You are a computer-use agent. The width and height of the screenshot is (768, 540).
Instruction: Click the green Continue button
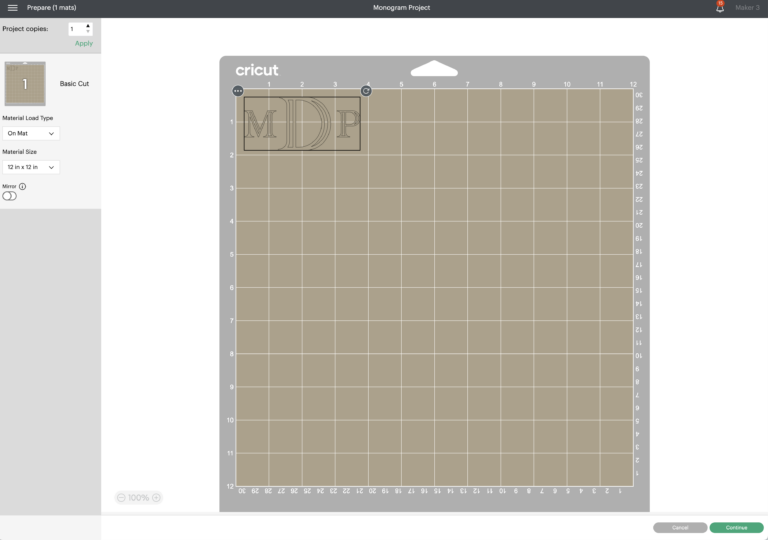(x=736, y=527)
